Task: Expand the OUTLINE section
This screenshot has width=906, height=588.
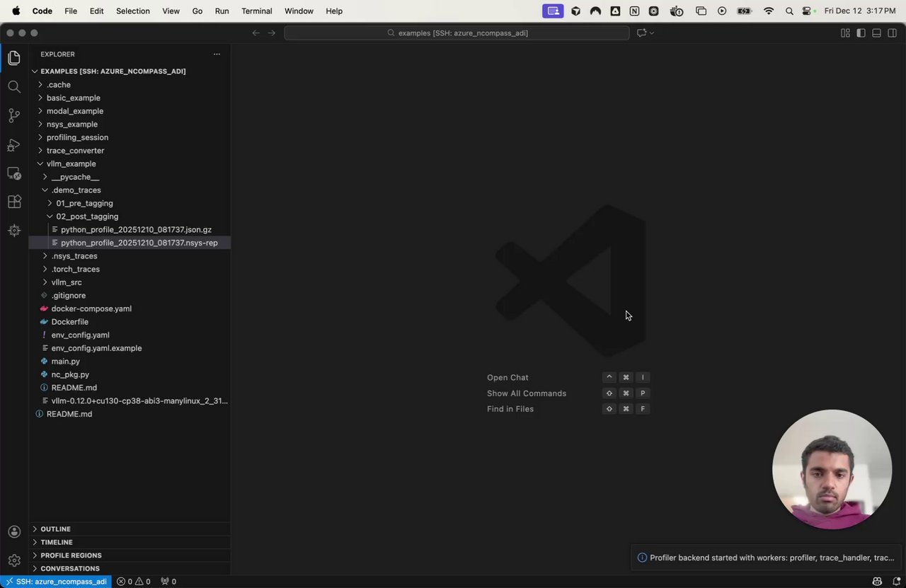Action: (x=130, y=529)
